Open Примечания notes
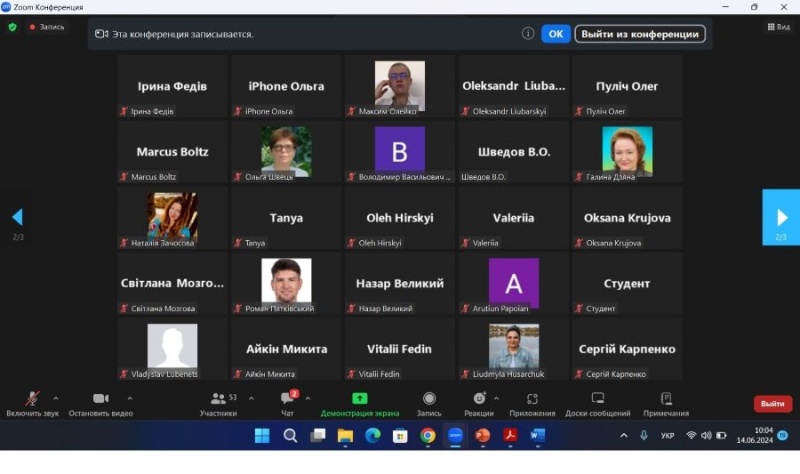 [x=666, y=399]
